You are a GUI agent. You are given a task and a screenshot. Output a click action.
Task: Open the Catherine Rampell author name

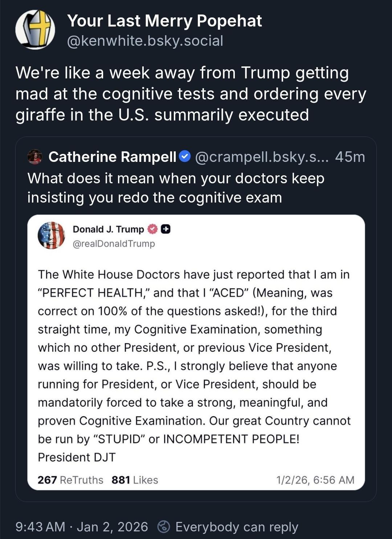(113, 157)
